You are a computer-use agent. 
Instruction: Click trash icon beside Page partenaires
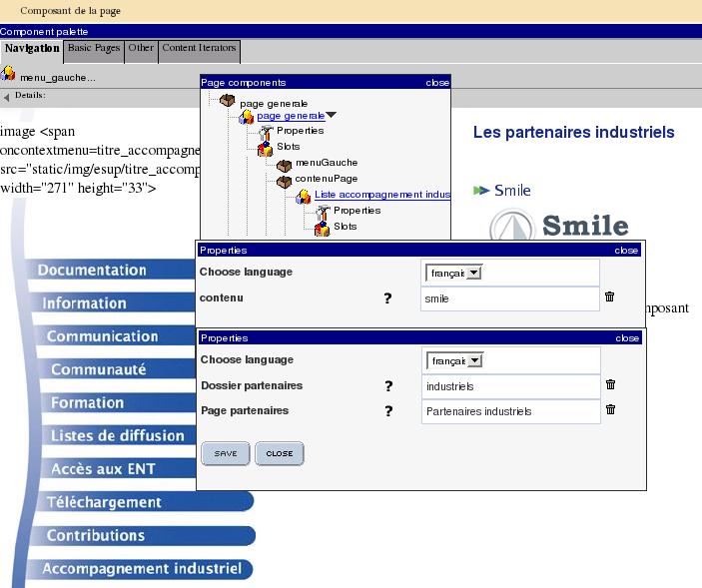[610, 410]
